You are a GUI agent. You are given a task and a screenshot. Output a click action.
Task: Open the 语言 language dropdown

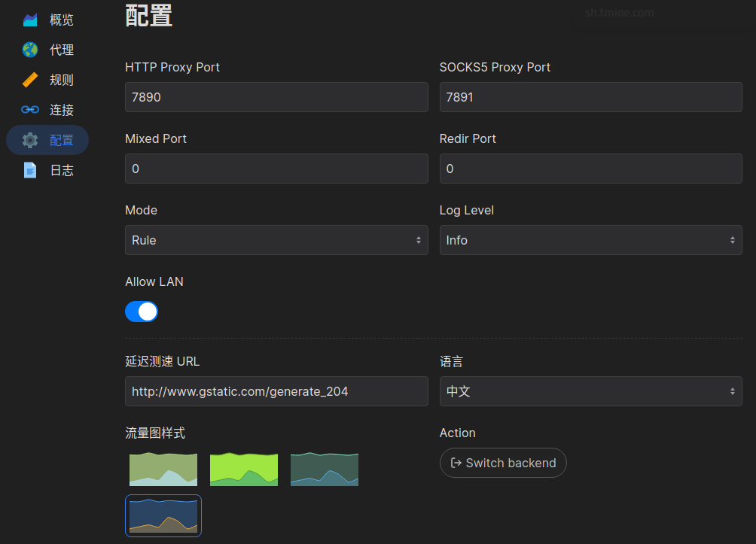590,391
